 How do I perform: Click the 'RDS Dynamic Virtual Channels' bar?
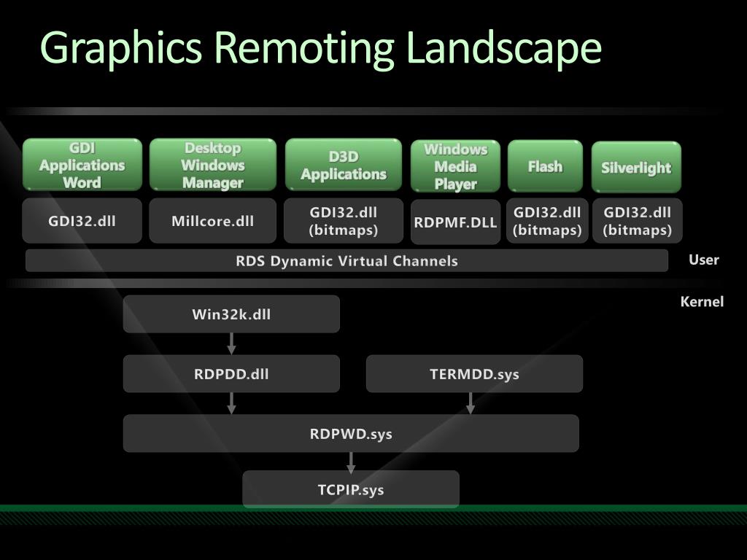point(347,260)
